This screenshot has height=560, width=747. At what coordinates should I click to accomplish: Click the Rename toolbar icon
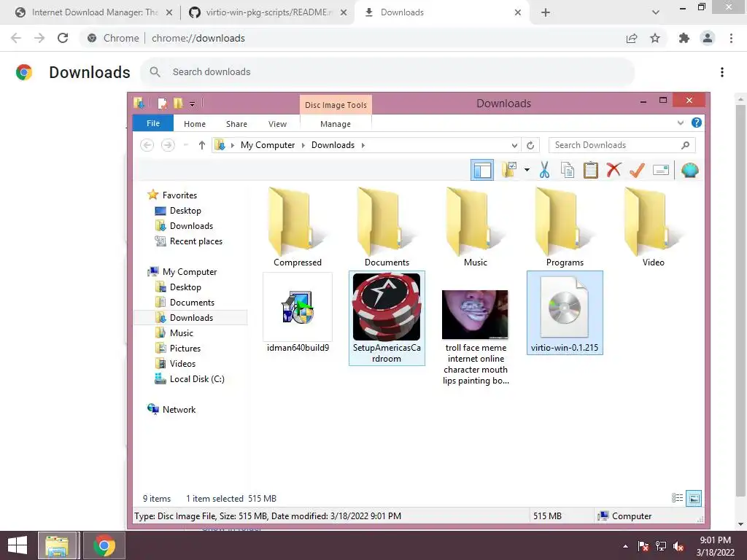[x=661, y=170]
